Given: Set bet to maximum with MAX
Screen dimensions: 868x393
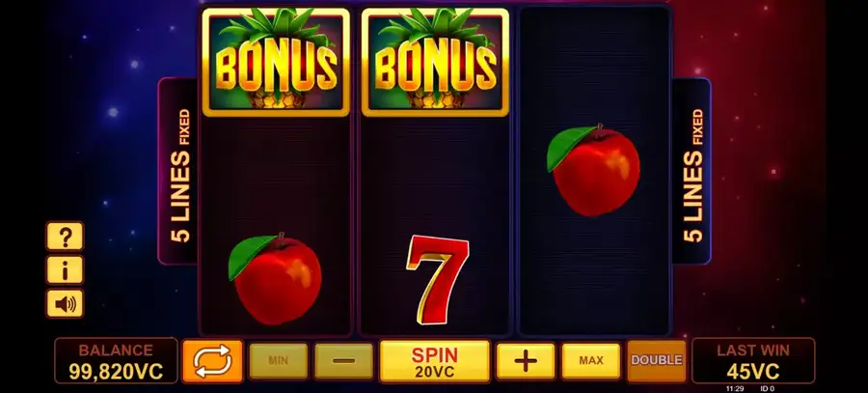Looking at the screenshot, I should 590,361.
